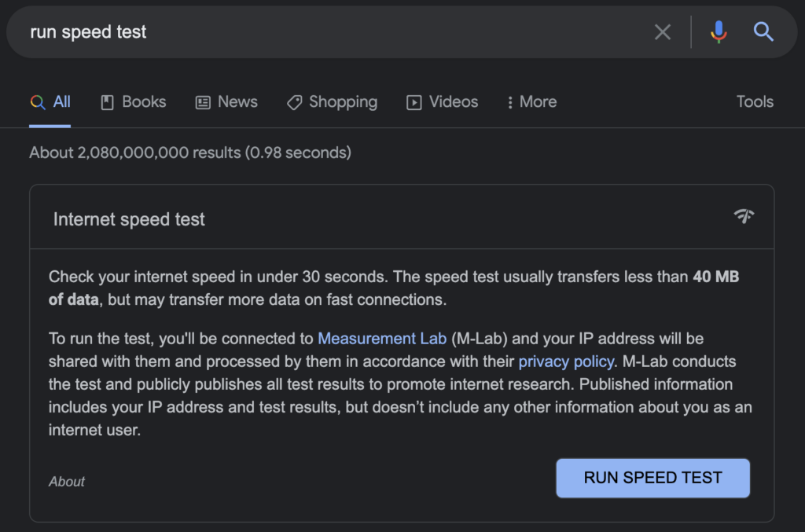The height and width of the screenshot is (532, 805).
Task: Click the play icon beside Videos
Action: (x=414, y=102)
